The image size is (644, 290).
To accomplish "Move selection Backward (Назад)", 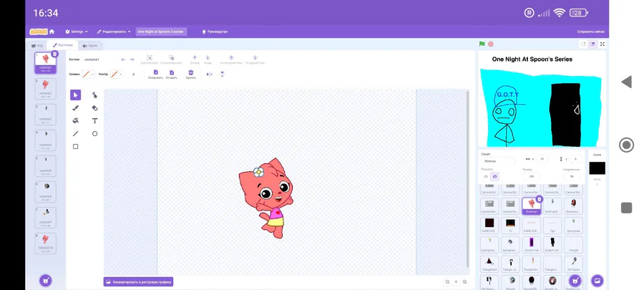I will [208, 58].
